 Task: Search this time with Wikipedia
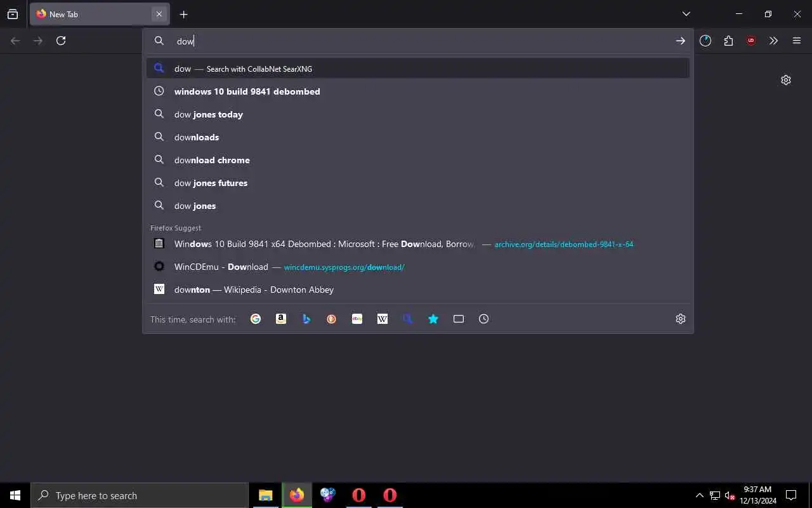click(x=383, y=319)
